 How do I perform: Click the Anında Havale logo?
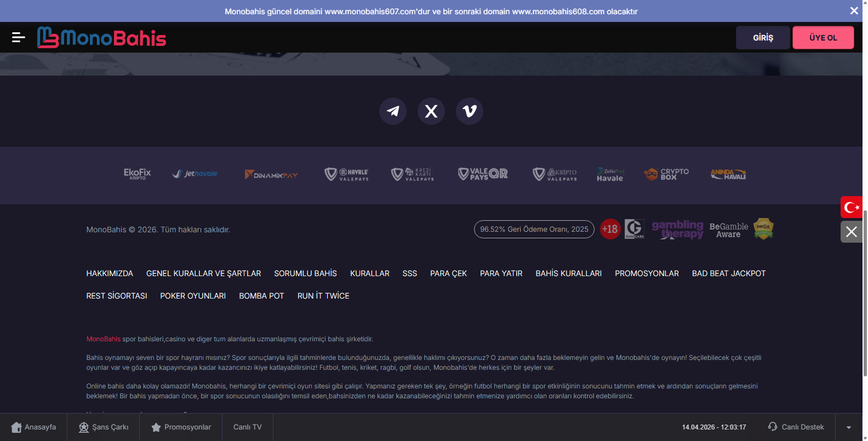pyautogui.click(x=728, y=174)
